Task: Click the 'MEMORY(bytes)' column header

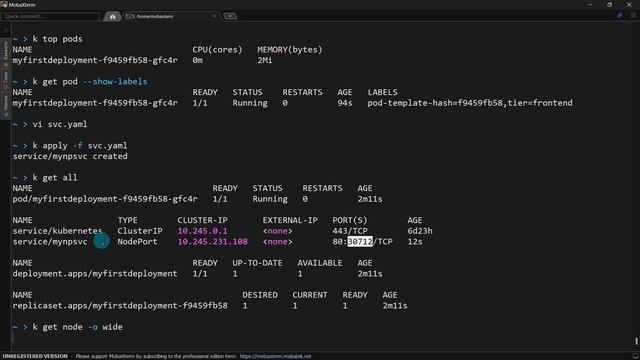Action: [x=290, y=50]
